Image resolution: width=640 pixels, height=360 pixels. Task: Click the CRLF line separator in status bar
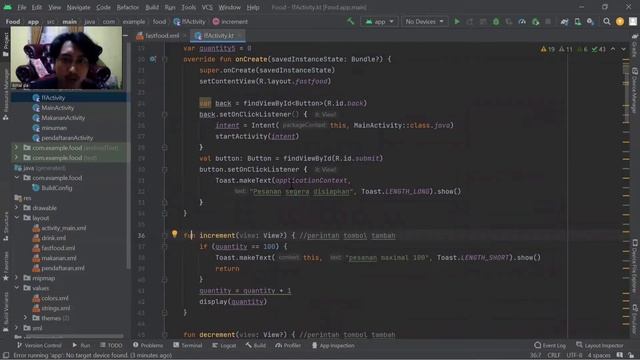coord(554,355)
